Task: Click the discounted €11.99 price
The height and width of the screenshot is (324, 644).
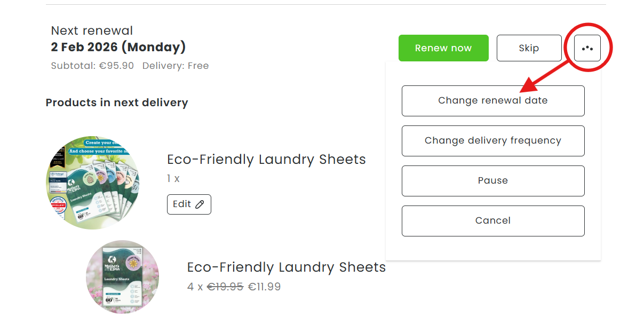Action: point(264,287)
